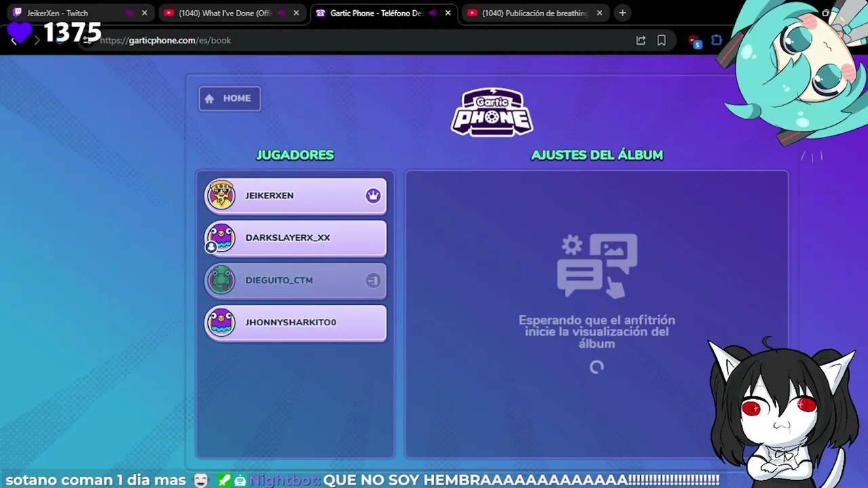Mute the JeikerXen Twitch tab audio icon
The width and height of the screenshot is (868, 488).
[x=129, y=13]
